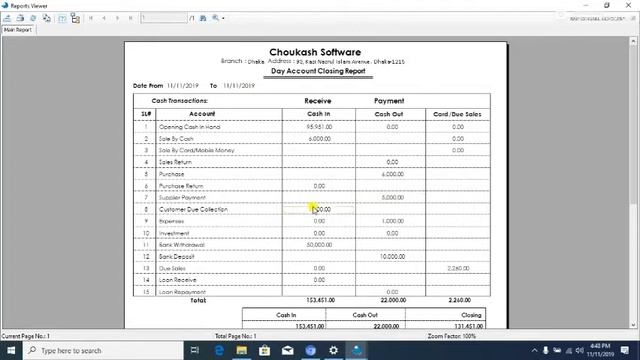
Task: Go to the next page arrow
Action: click(117, 18)
